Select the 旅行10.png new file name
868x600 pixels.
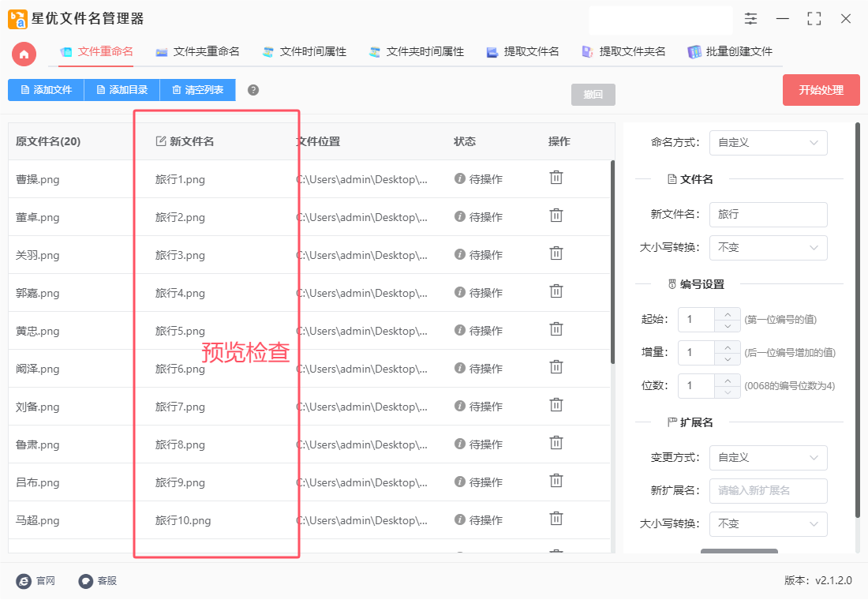tap(183, 521)
